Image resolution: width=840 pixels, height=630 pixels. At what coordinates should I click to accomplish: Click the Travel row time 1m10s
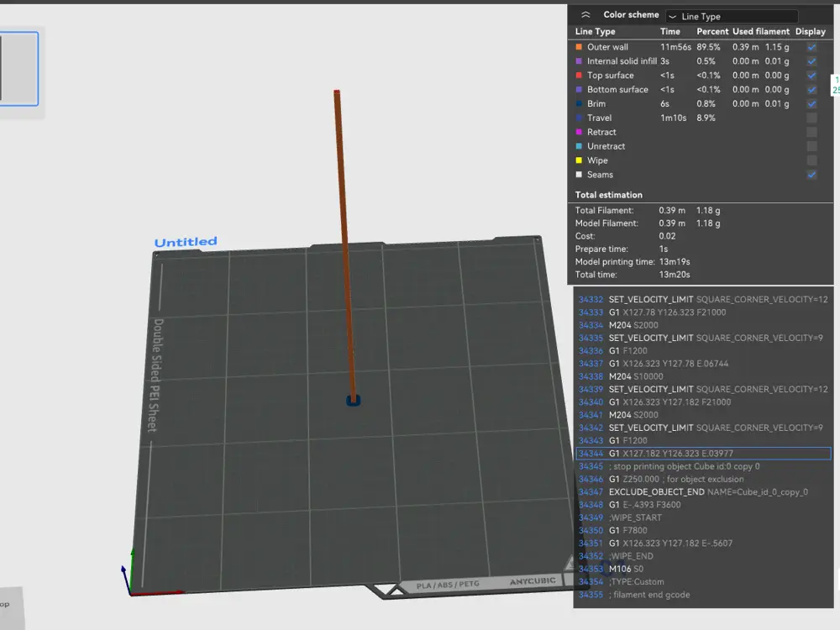673,118
